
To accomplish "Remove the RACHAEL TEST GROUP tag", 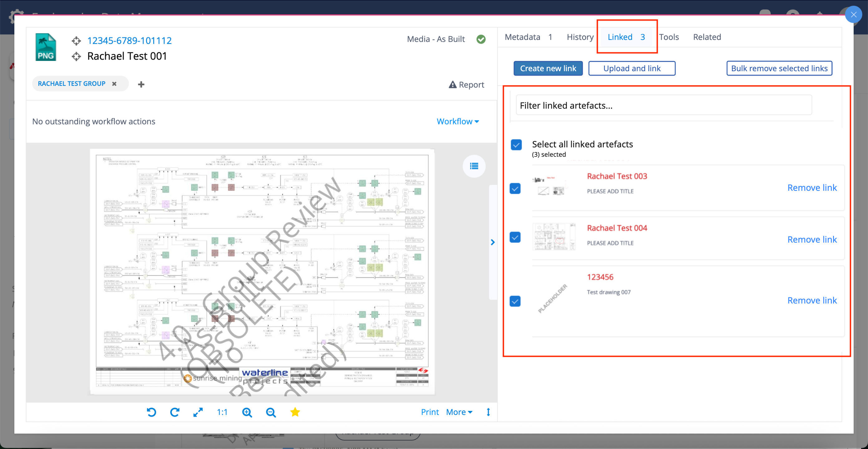I will (x=114, y=84).
